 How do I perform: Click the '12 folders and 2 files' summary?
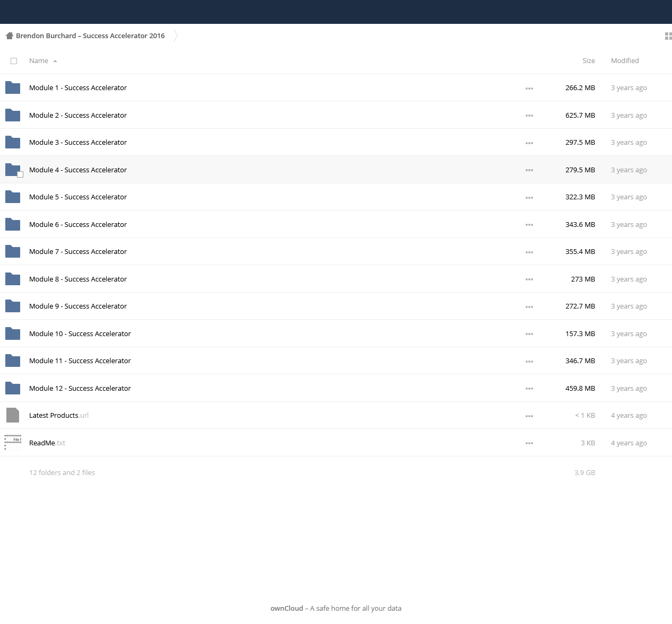click(x=62, y=472)
